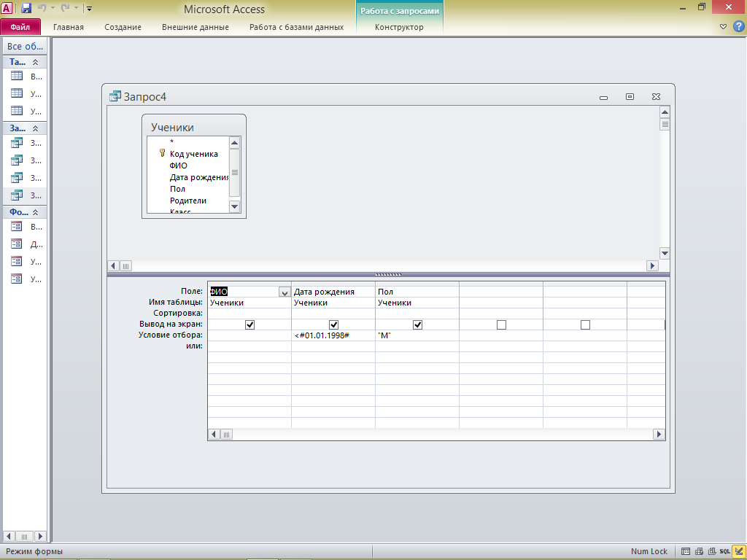Click the table pane horizontal scroll-left arrow
Image resolution: width=747 pixels, height=560 pixels.
click(x=113, y=265)
